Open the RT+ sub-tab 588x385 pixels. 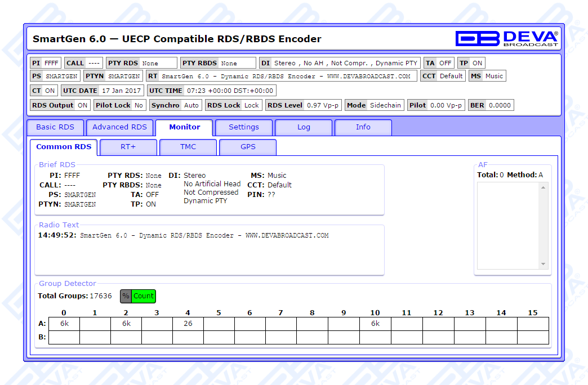pyautogui.click(x=128, y=147)
